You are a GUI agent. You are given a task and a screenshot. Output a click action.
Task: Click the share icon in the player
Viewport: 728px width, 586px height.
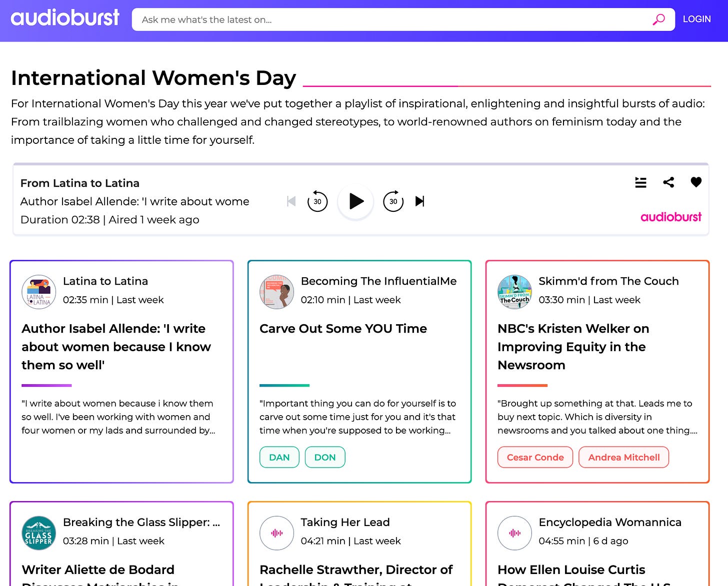click(668, 182)
